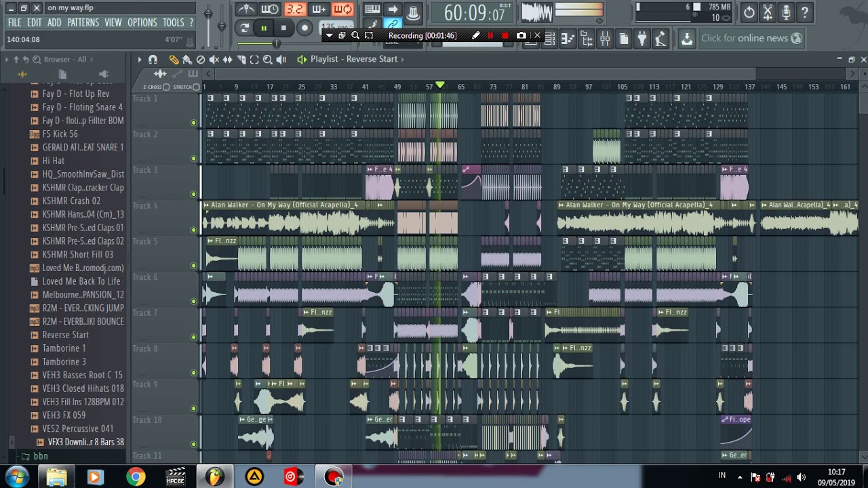Select the playlist paint brush tool
This screenshot has width=868, height=488.
tap(186, 60)
